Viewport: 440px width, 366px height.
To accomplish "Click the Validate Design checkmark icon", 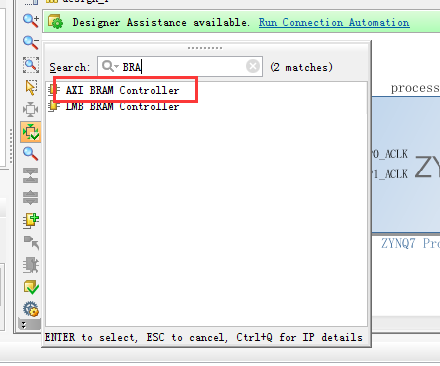I will coord(31,287).
